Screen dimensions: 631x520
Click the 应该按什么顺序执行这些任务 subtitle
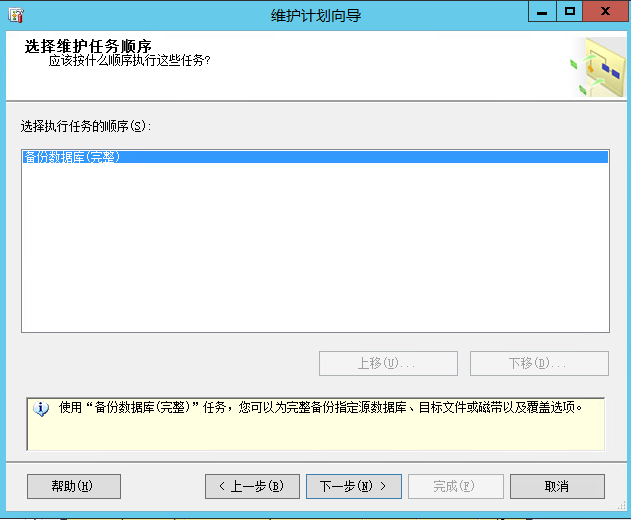[x=130, y=61]
